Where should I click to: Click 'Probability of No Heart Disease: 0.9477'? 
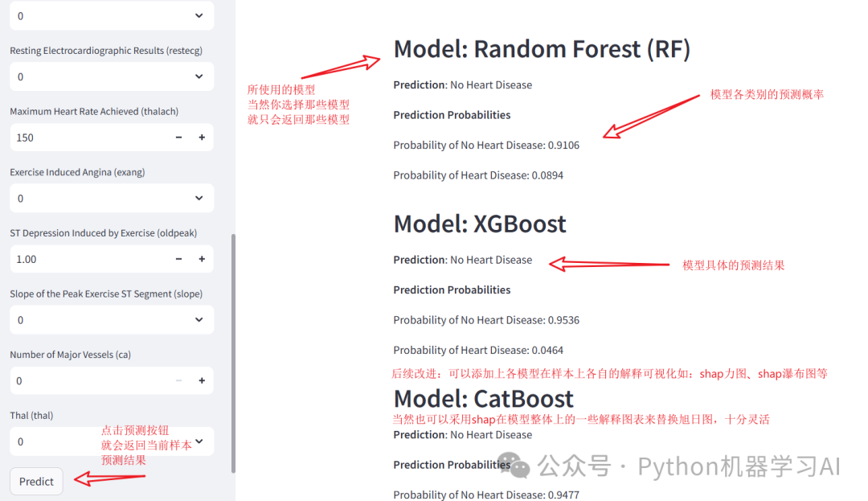(486, 495)
